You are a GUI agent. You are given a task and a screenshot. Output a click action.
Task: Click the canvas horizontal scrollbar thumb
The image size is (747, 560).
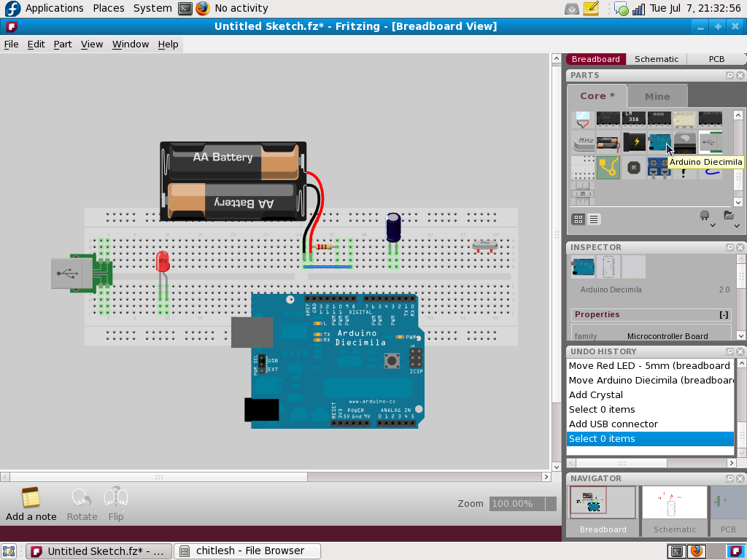158,477
